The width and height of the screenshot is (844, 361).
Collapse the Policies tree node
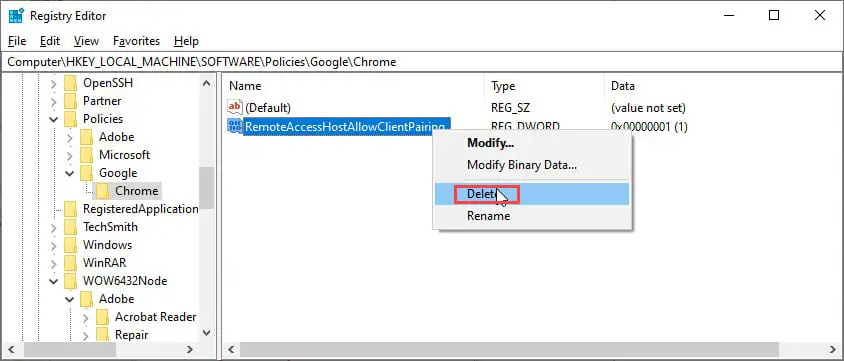pos(54,119)
